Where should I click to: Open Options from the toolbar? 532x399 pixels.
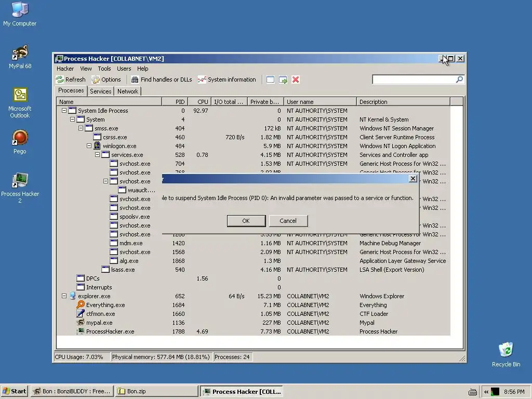(x=106, y=79)
